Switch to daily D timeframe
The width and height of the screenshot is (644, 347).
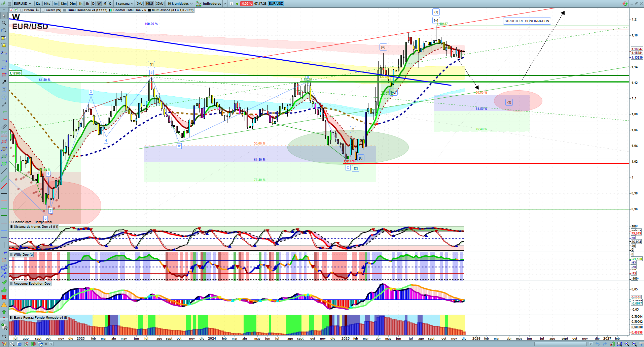click(x=93, y=4)
